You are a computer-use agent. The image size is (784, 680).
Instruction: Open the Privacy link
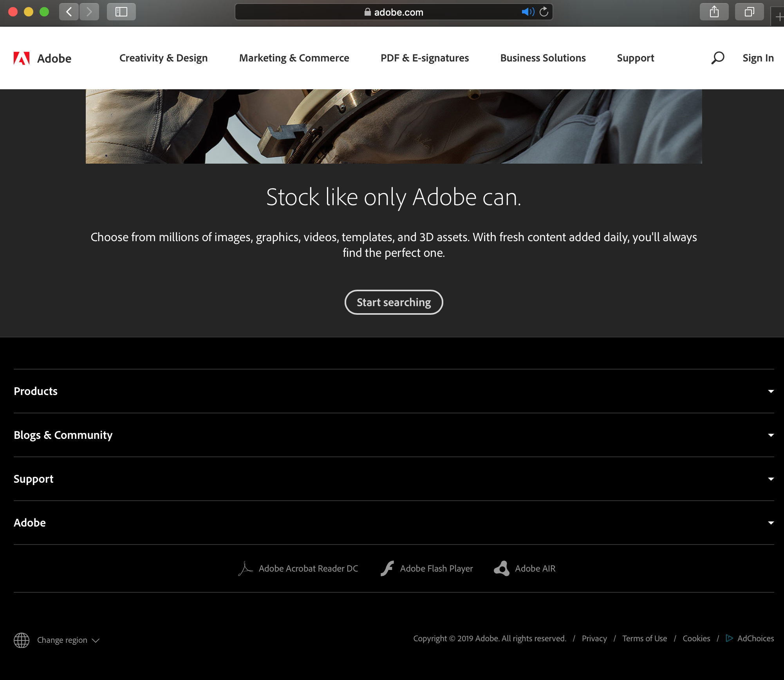pos(594,639)
